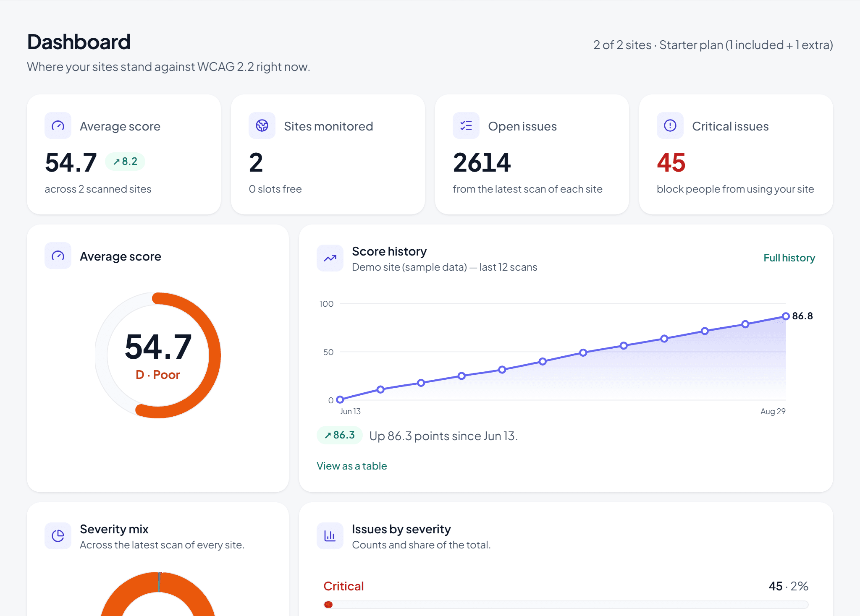Click the 2614 open issues count

click(x=482, y=162)
